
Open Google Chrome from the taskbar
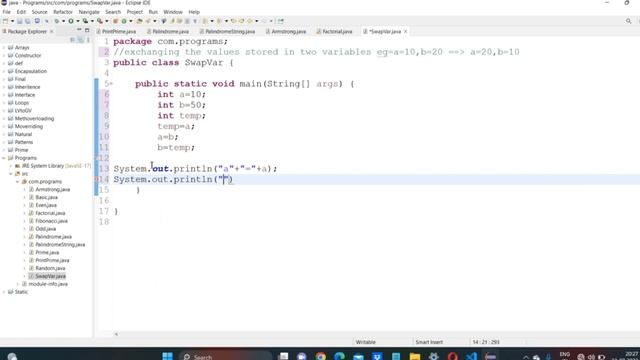click(321, 356)
